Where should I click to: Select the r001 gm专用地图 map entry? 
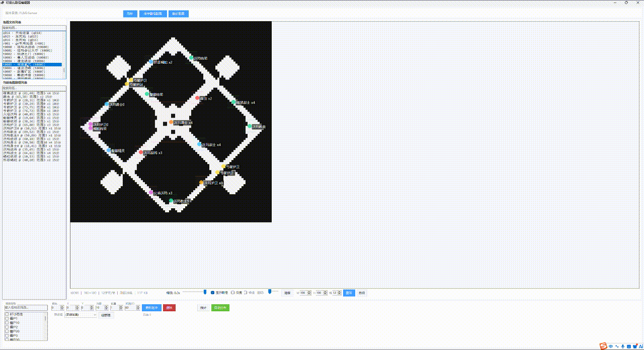(x=32, y=43)
